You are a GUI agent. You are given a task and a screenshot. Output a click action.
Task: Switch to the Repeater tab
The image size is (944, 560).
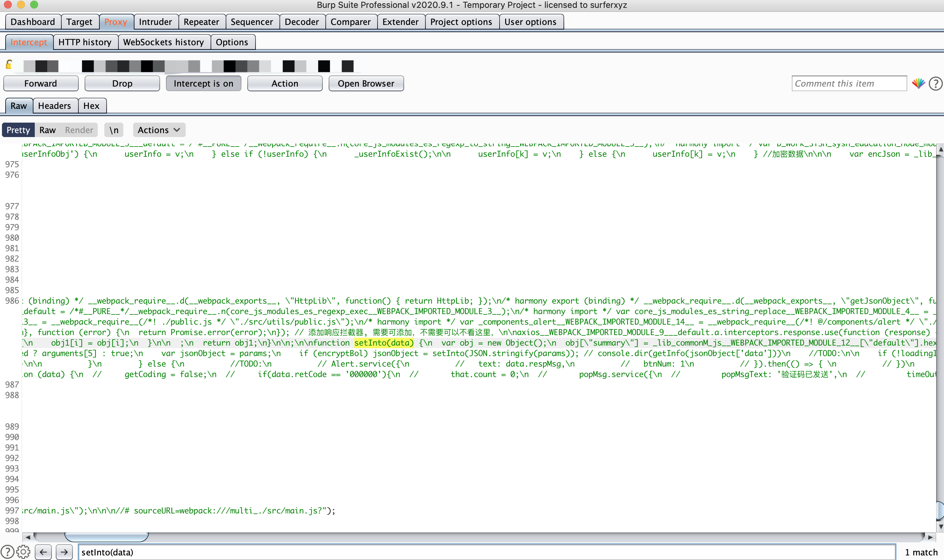[x=201, y=22]
